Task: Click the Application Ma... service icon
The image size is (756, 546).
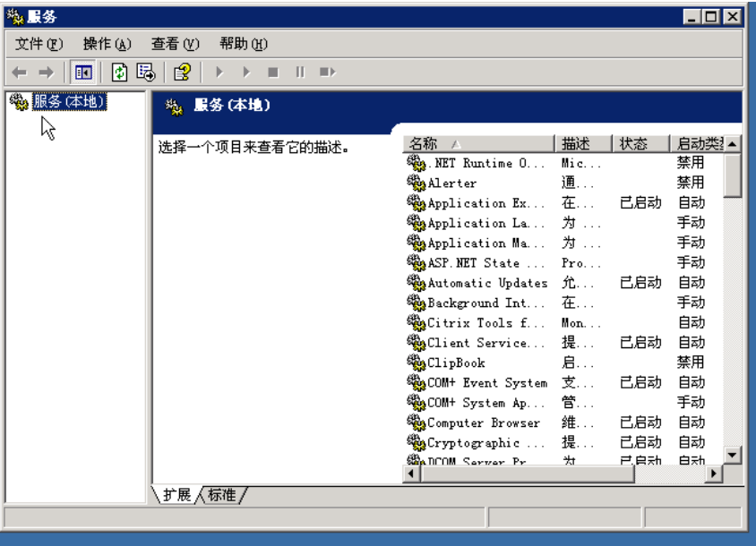Action: pos(417,243)
